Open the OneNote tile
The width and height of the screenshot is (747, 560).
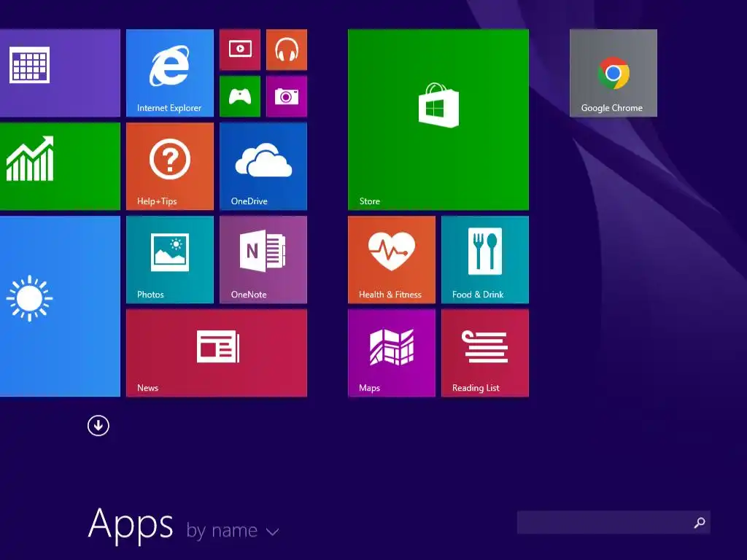click(263, 260)
